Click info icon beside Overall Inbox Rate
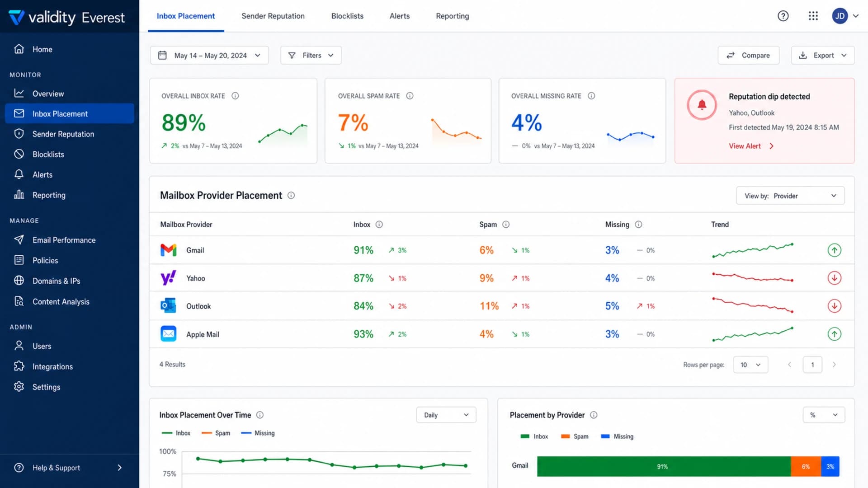The image size is (868, 488). [x=235, y=96]
